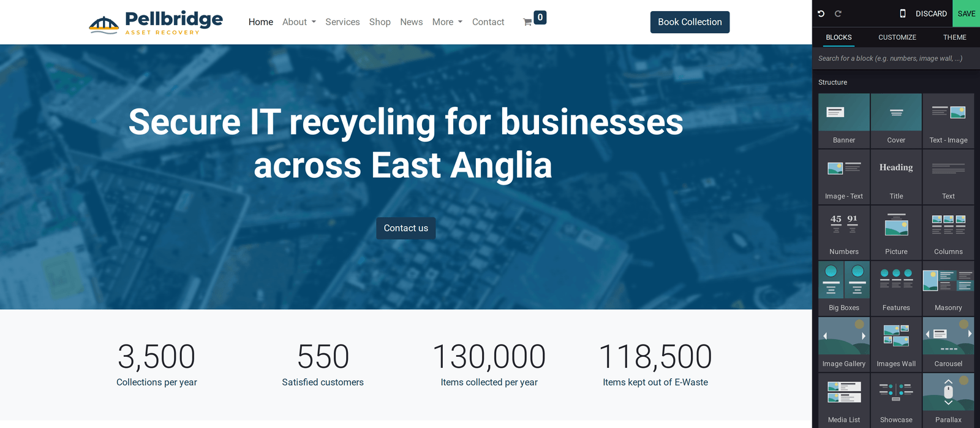
Task: Select the Carousel block
Action: (x=948, y=344)
